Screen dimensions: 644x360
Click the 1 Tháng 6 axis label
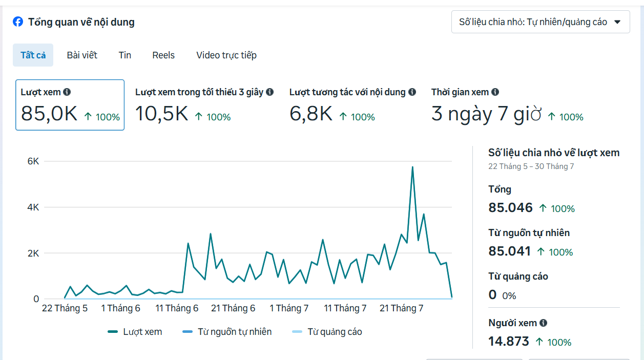point(120,308)
